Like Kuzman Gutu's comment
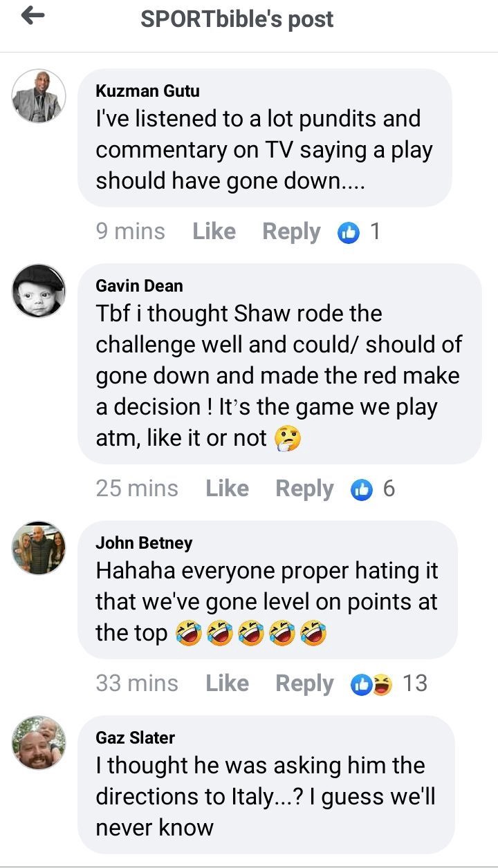This screenshot has width=498, height=868. click(214, 231)
